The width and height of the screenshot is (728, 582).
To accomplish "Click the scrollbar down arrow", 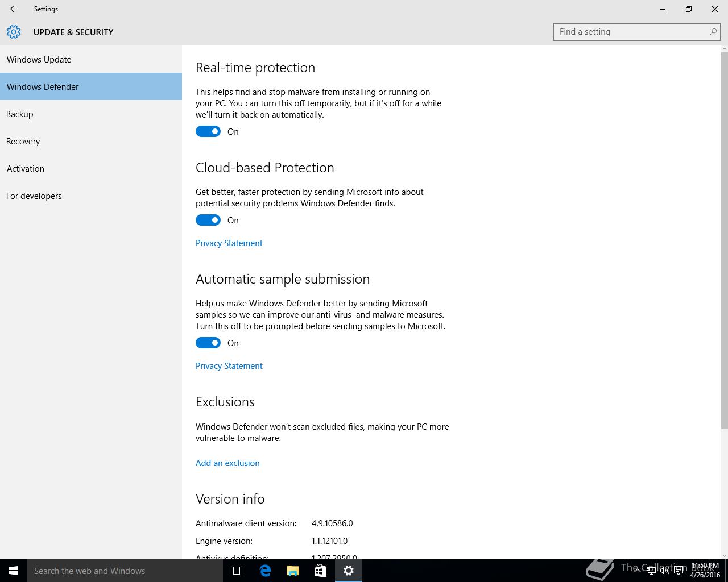I will pyautogui.click(x=724, y=555).
